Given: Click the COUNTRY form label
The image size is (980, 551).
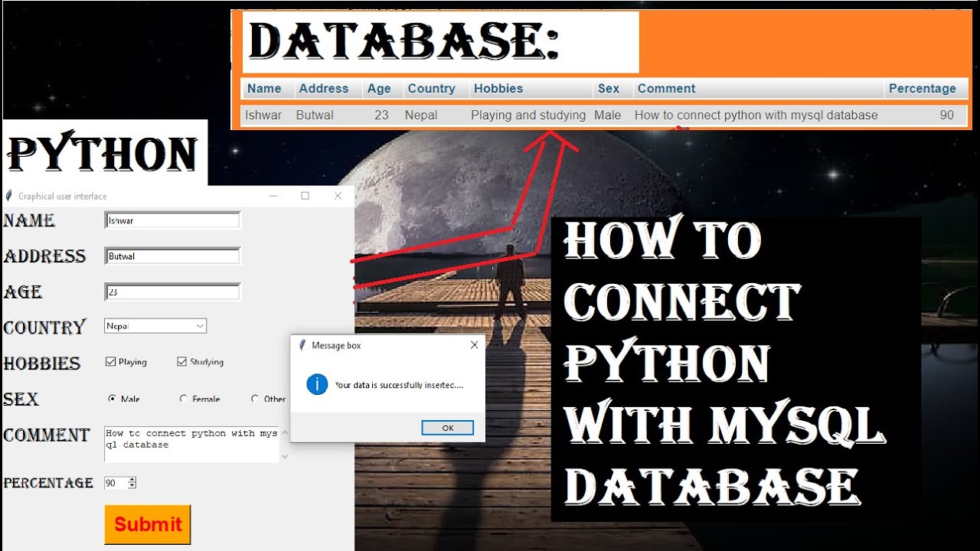Looking at the screenshot, I should pos(44,328).
